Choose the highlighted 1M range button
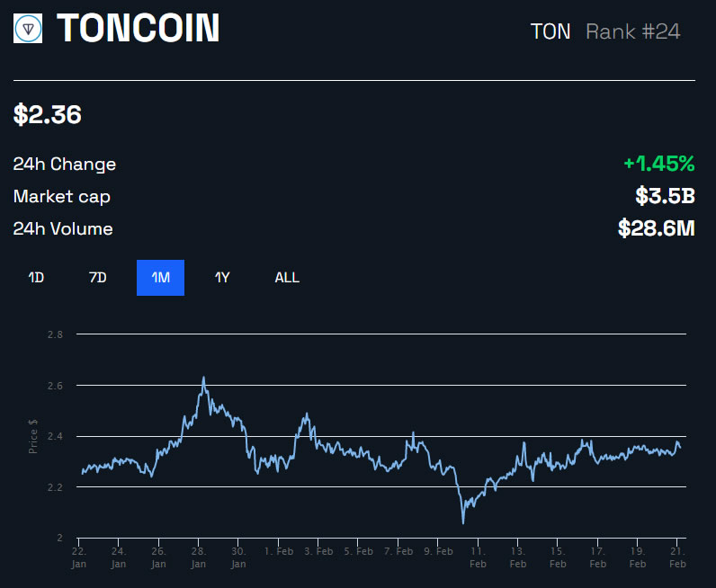 pos(160,278)
